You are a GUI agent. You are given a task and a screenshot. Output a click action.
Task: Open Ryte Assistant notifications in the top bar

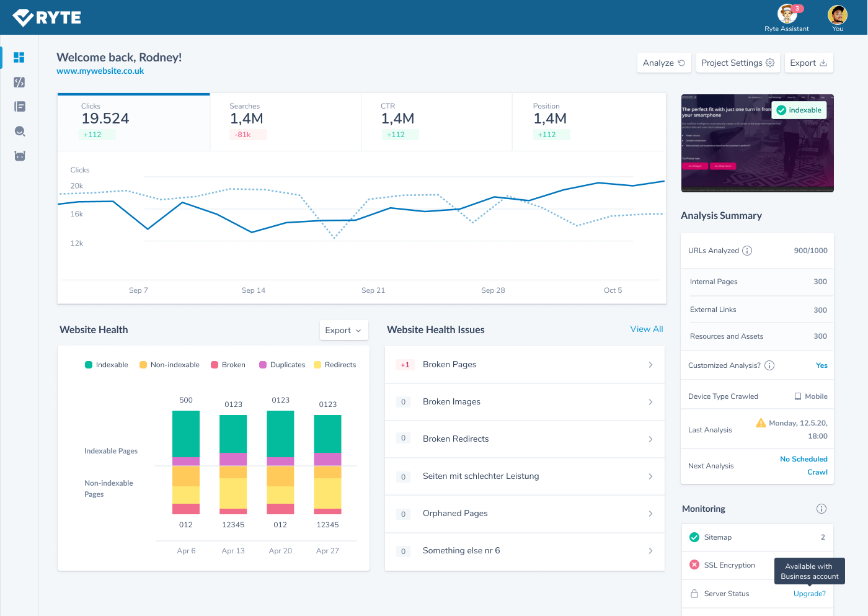[x=786, y=14]
